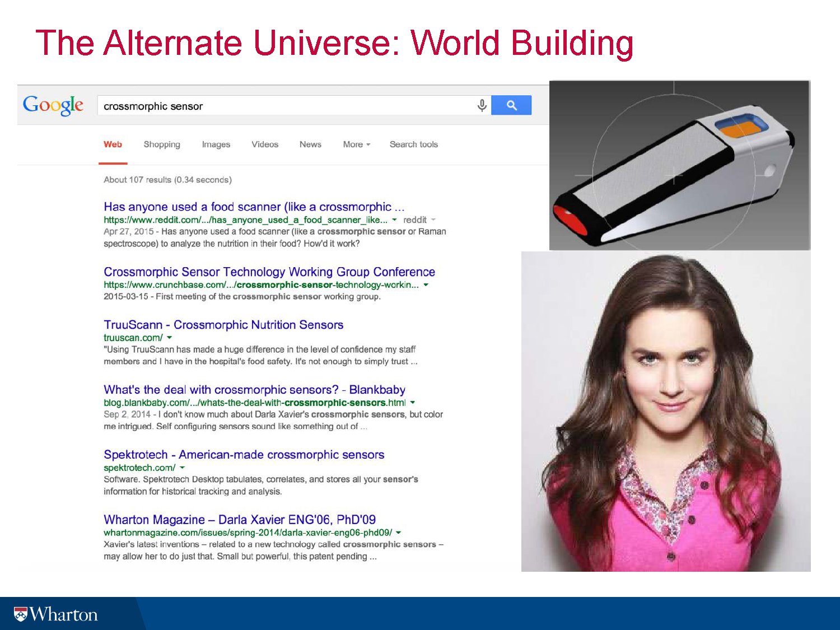Screen dimensions: 840x630
Task: Click the Sep 2, 2014 snippet date
Action: (127, 414)
